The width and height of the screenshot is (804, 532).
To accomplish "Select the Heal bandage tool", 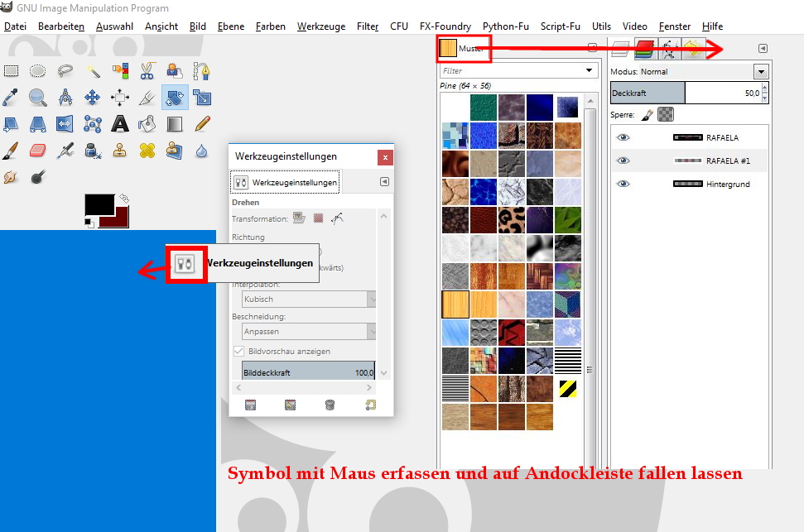I will point(147,151).
